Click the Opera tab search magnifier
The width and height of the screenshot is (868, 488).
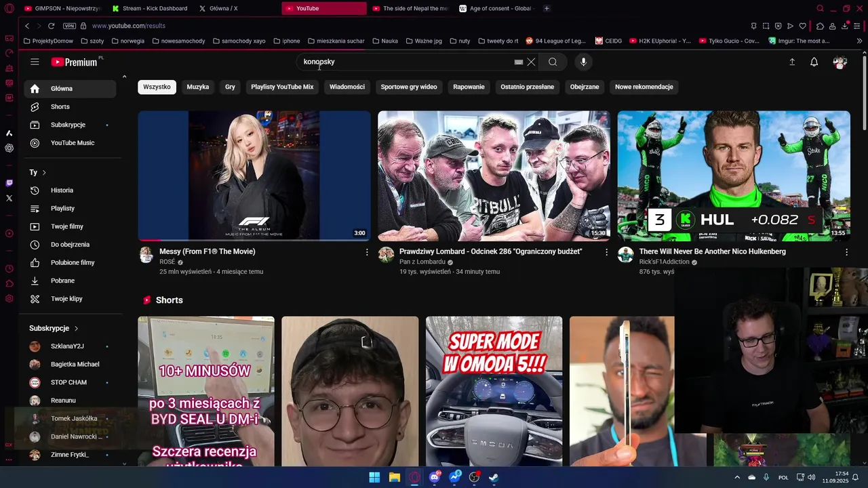(820, 8)
